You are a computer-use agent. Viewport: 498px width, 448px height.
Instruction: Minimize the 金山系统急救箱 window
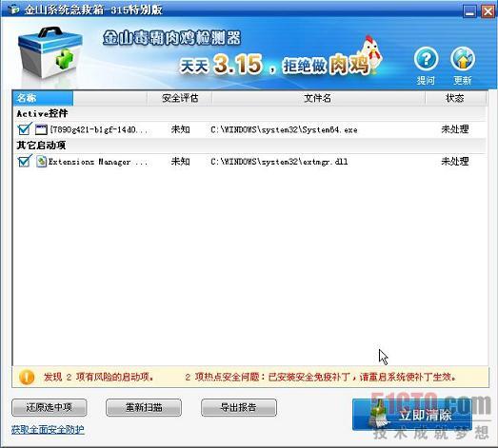pyautogui.click(x=469, y=11)
